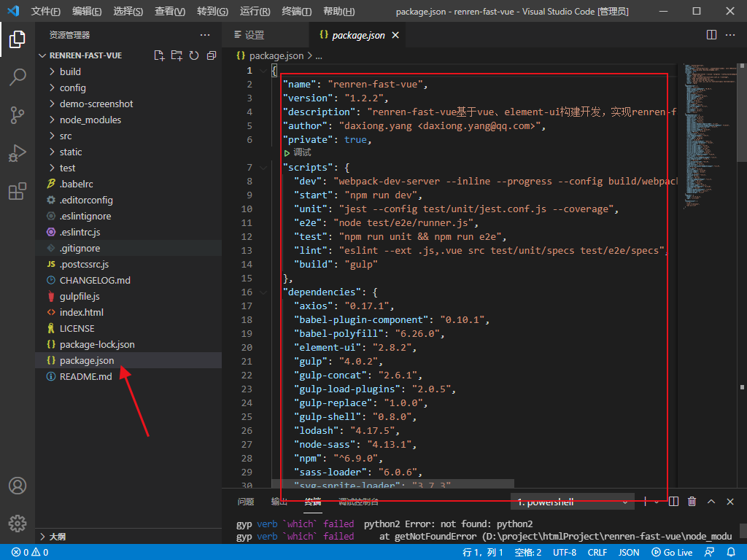Click the feedback icon in status bar
Image resolution: width=747 pixels, height=560 pixels.
[x=709, y=552]
